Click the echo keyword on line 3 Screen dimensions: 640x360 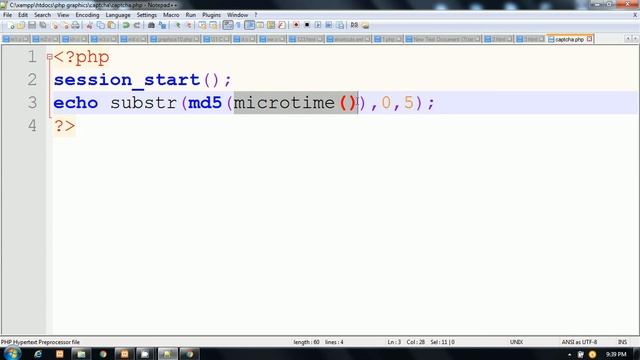(76, 102)
